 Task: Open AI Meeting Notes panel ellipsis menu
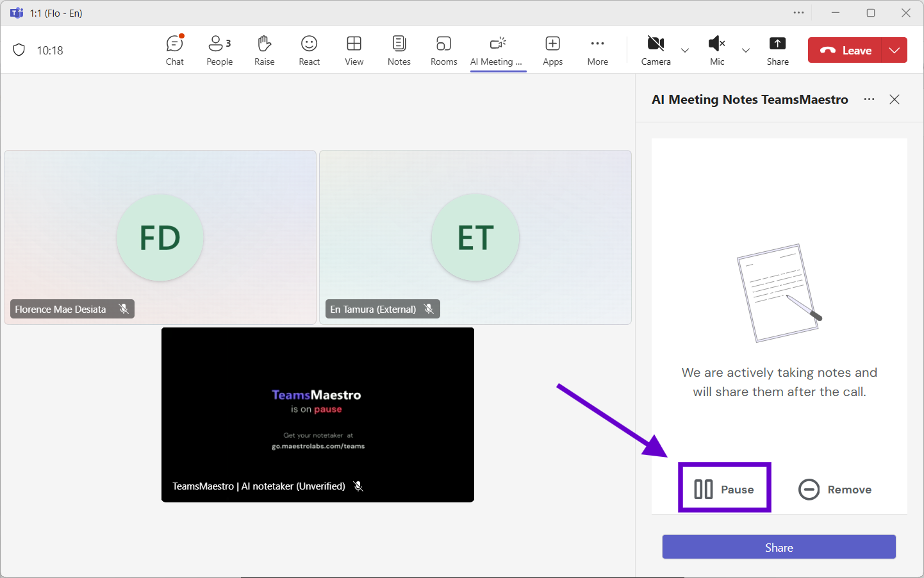(x=869, y=99)
